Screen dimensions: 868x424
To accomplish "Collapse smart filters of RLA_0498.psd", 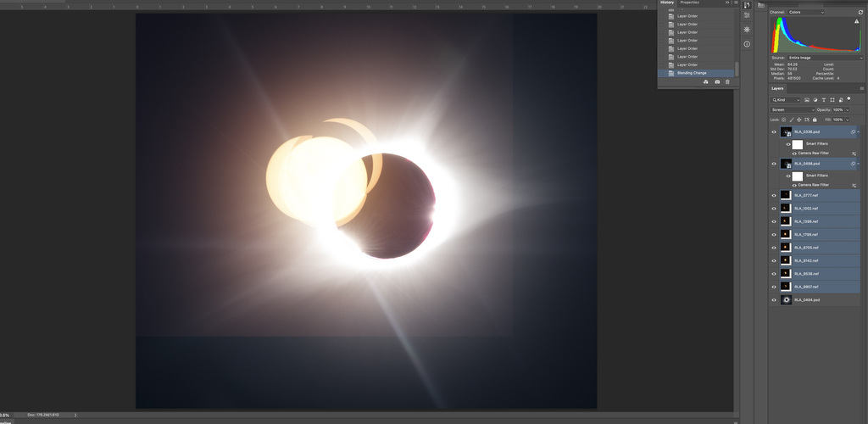I will click(x=859, y=164).
